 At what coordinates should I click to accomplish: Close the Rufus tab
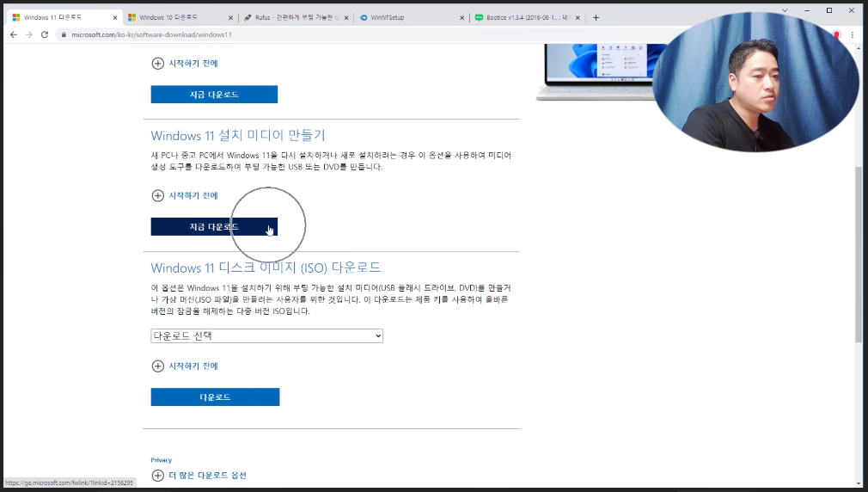pos(346,18)
